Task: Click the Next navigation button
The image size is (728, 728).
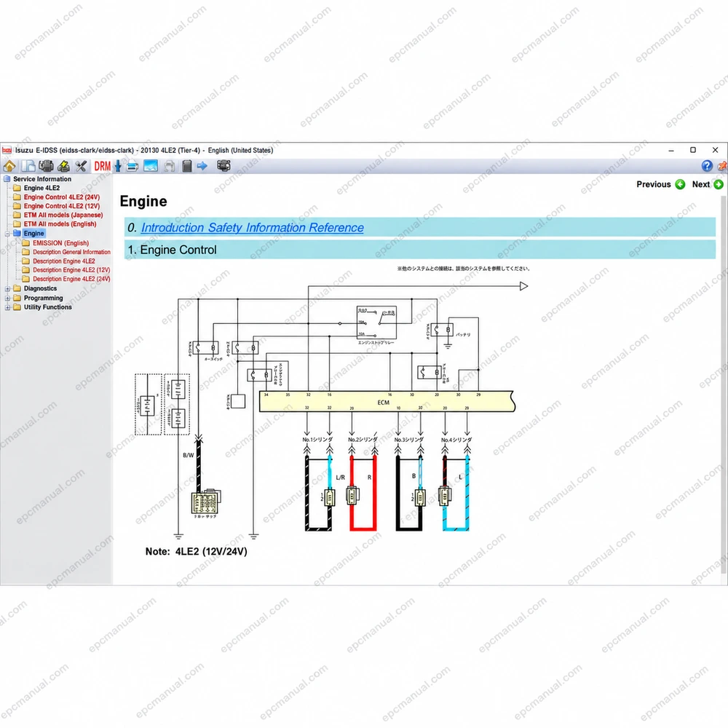Action: tap(708, 184)
